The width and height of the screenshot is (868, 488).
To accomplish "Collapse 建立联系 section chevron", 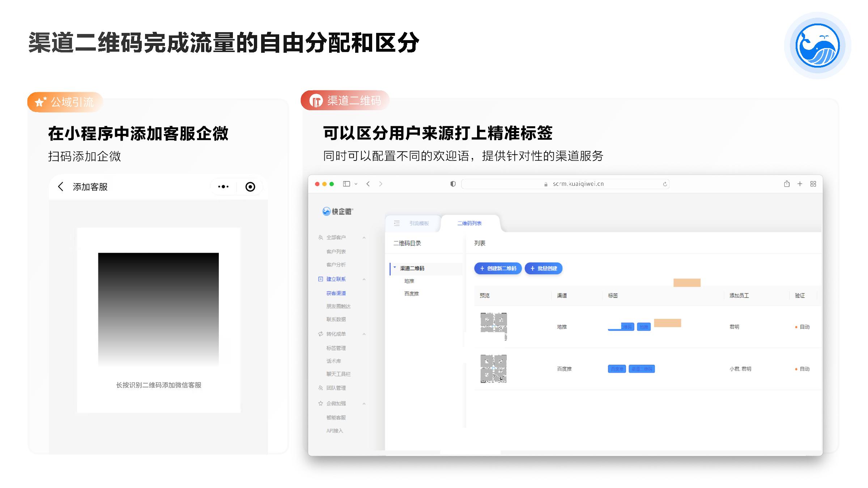I will (x=364, y=279).
